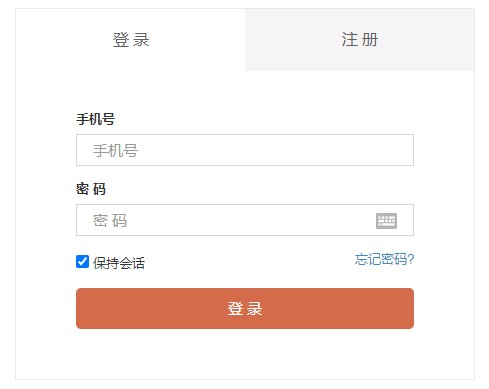Toggle the 保持会话 checkbox

(82, 262)
